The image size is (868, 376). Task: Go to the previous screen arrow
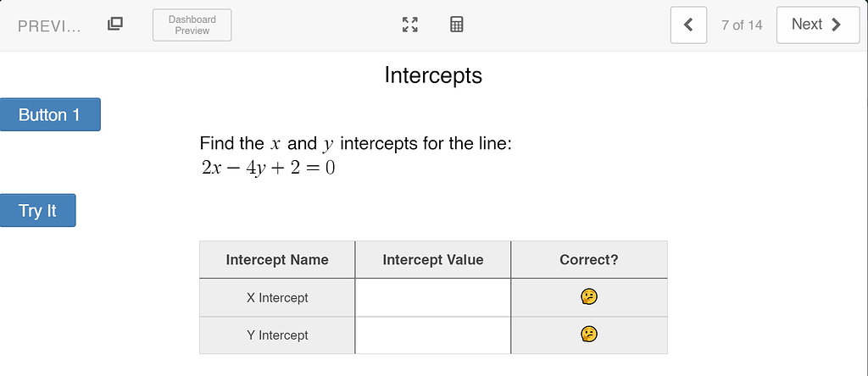click(x=688, y=25)
